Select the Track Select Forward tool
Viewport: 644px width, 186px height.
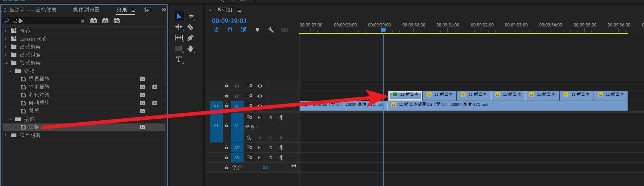coord(190,16)
